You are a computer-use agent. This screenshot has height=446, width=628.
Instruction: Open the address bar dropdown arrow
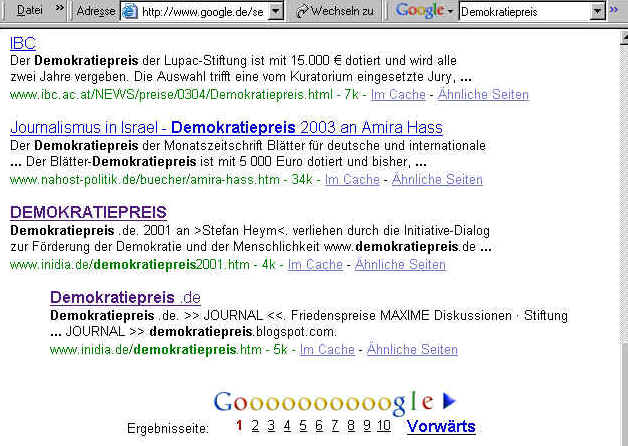(276, 12)
